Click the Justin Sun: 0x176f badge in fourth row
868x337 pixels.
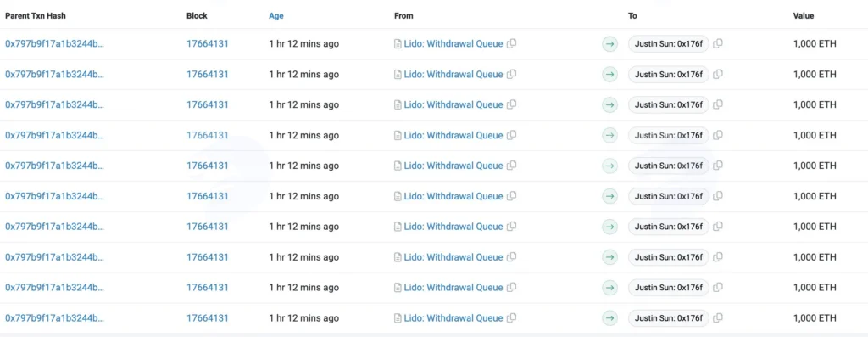[x=669, y=135]
